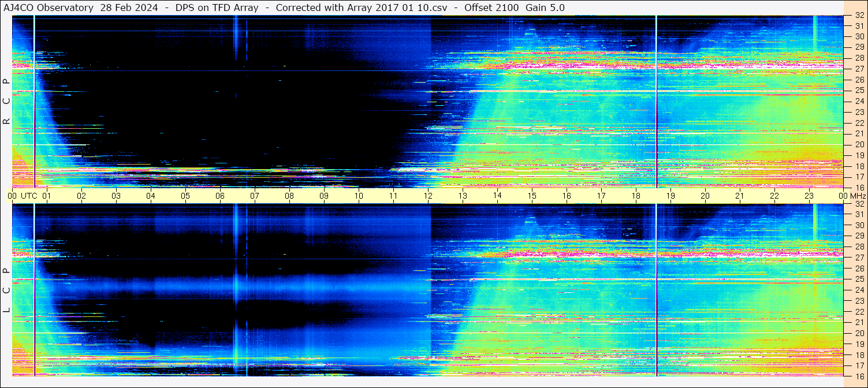Click the 32 MHz tick of LCP panel
Viewport: 868px width, 388px height.
pos(859,204)
